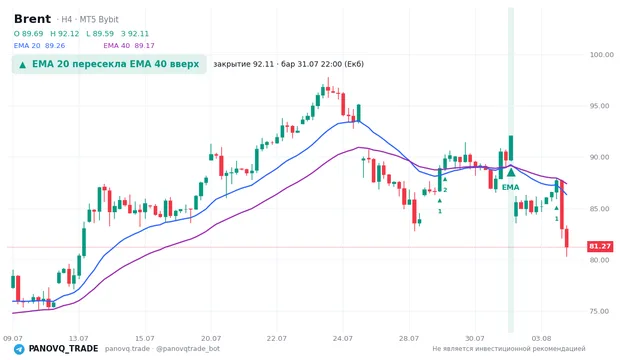Click the 85.00 price axis label
Viewport: 640px width, 360px height.
(600, 209)
